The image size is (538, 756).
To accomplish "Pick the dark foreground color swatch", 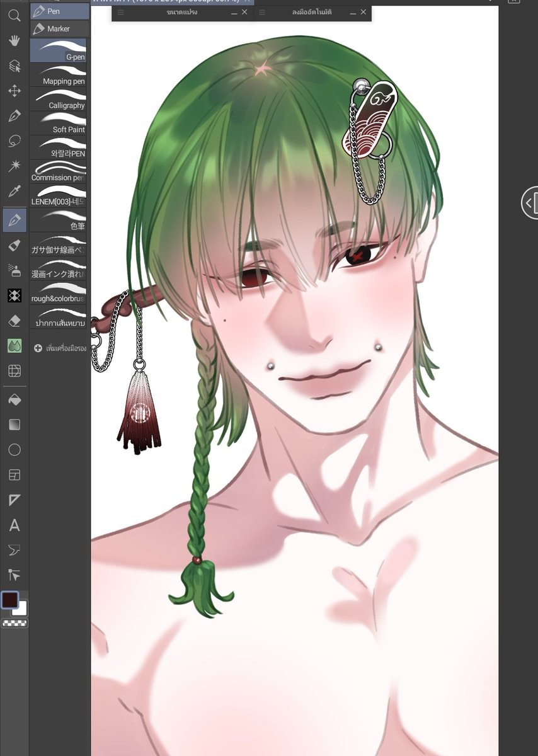I will pos(9,599).
